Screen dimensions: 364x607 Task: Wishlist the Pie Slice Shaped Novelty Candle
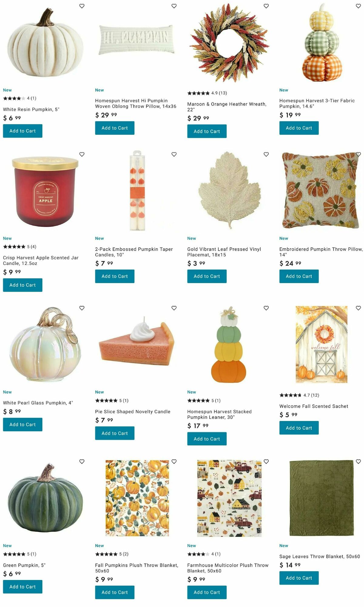coord(174,308)
